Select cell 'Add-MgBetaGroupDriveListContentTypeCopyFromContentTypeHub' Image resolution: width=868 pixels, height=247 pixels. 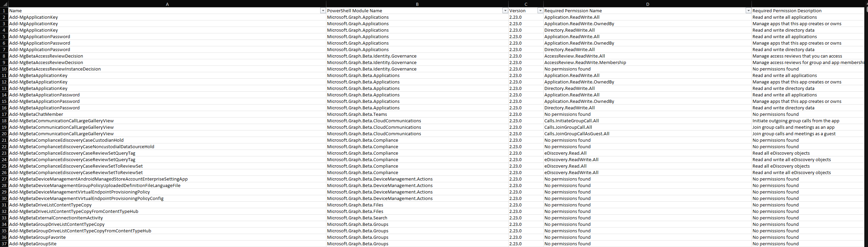click(167, 231)
